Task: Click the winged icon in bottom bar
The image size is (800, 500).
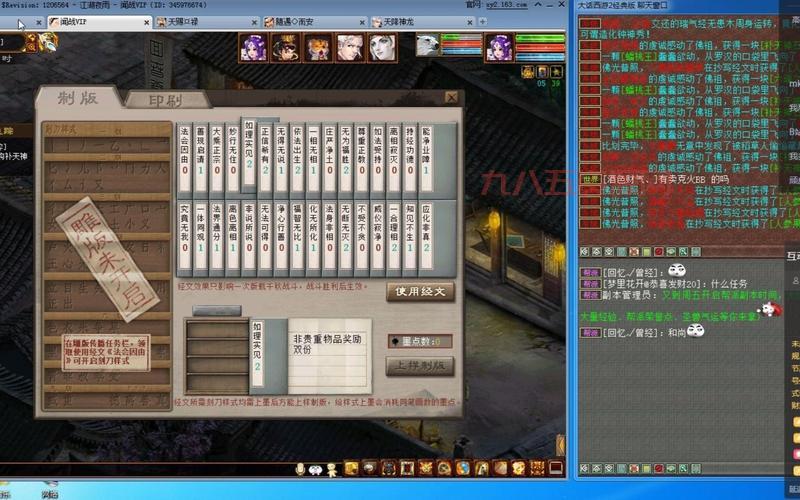Action: [426, 468]
